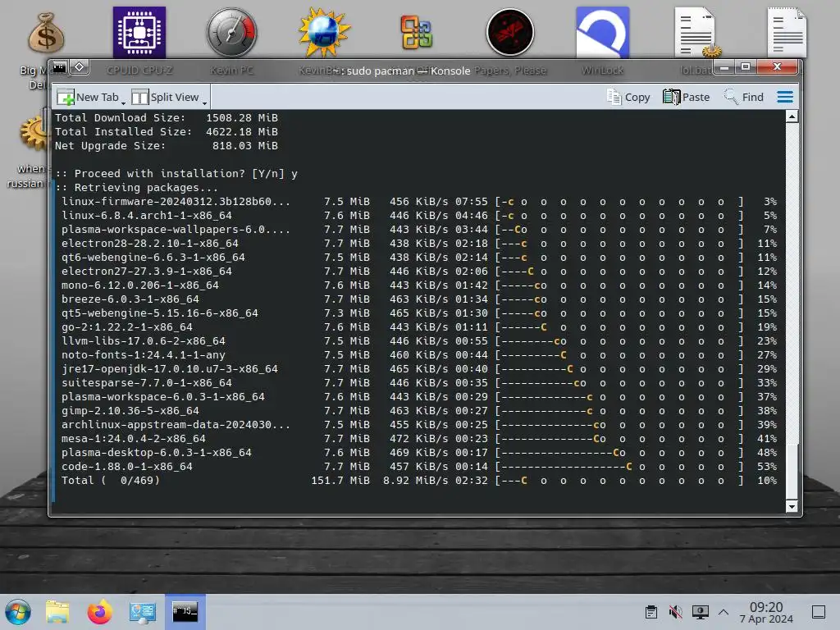Click the 'Total Installed Size:' line
Image resolution: width=840 pixels, height=630 pixels.
pos(166,132)
